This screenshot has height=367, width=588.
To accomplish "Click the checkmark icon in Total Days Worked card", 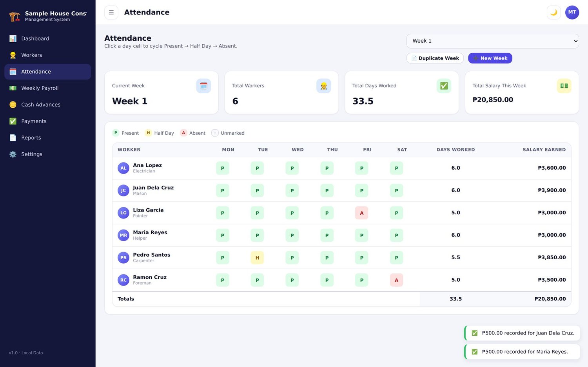I will point(444,86).
